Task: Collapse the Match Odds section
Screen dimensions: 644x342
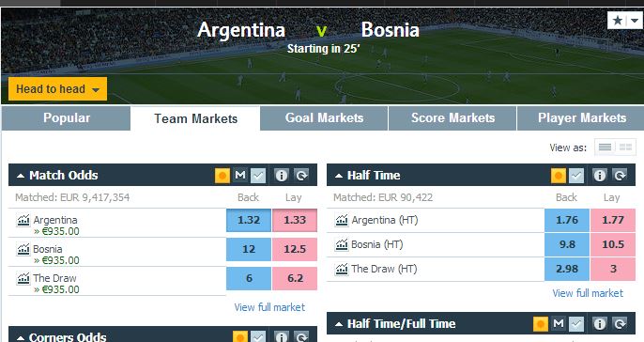Action: pyautogui.click(x=21, y=176)
